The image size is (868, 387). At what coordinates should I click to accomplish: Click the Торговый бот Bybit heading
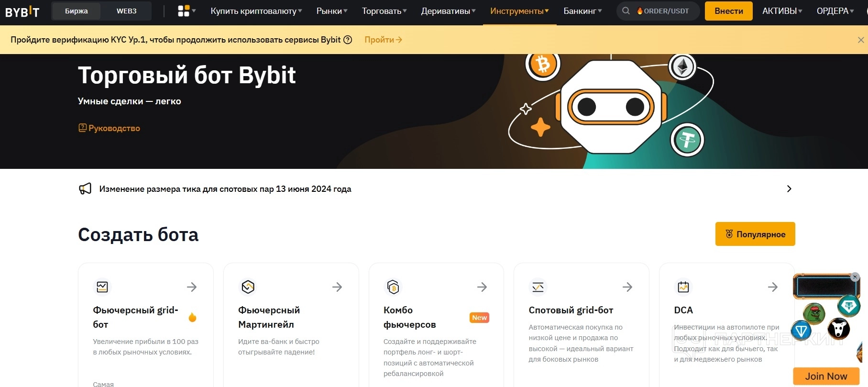click(x=187, y=75)
